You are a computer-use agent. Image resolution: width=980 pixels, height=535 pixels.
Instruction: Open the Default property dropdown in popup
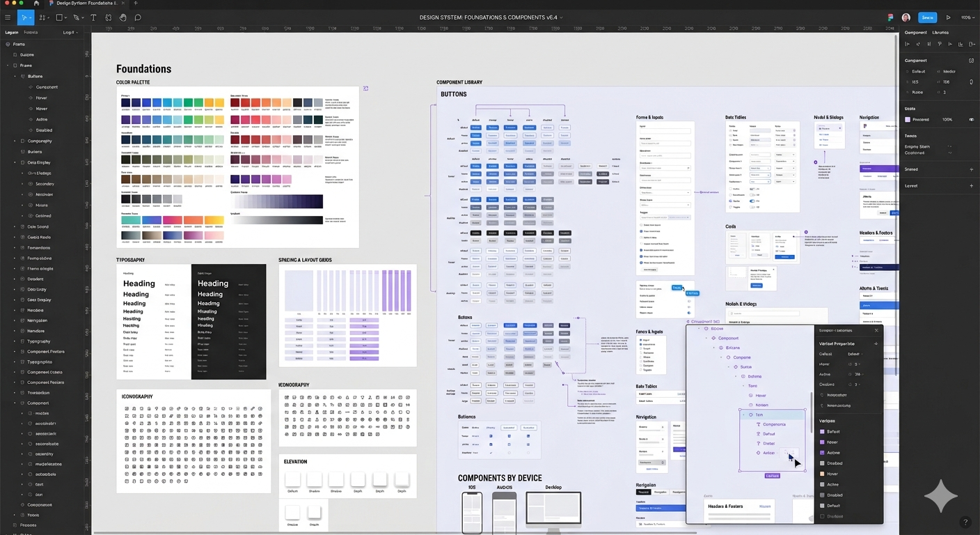(x=854, y=354)
